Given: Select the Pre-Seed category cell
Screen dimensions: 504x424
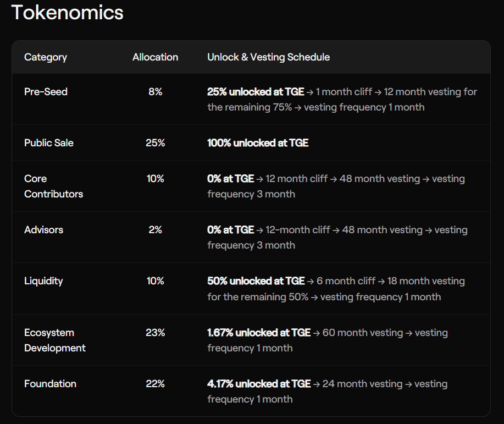Looking at the screenshot, I should [46, 92].
